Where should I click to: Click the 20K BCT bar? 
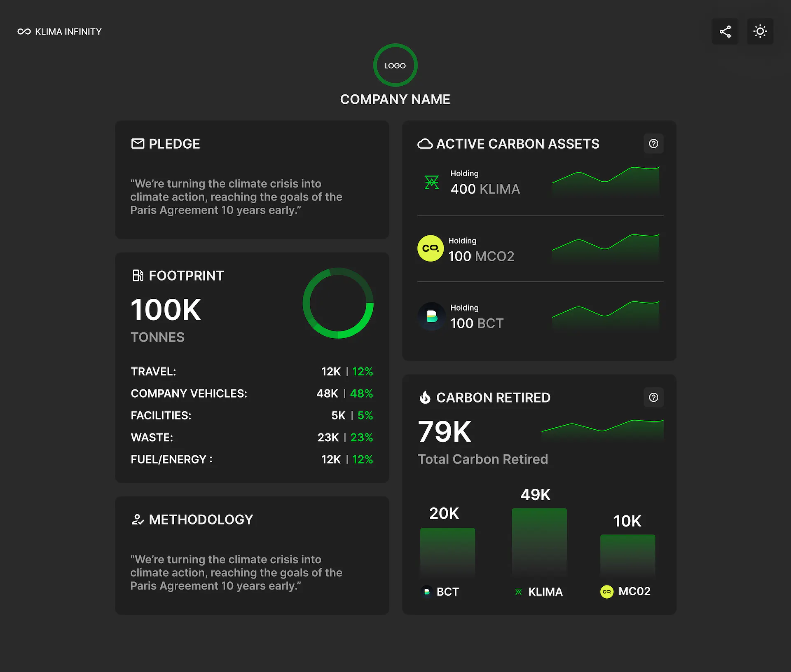click(447, 553)
